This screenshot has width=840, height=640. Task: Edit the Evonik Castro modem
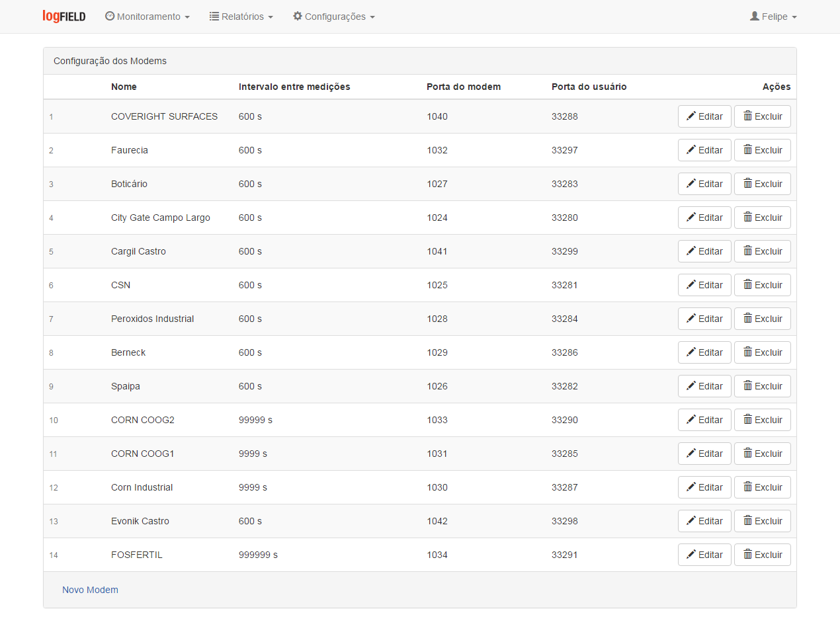coord(704,521)
